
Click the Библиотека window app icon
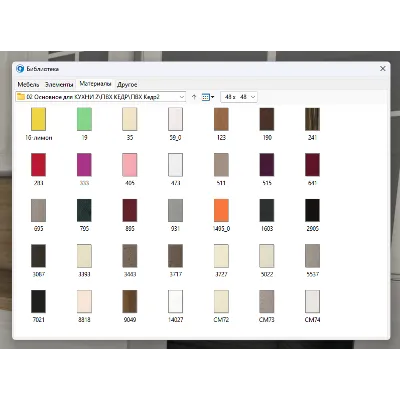click(x=20, y=69)
